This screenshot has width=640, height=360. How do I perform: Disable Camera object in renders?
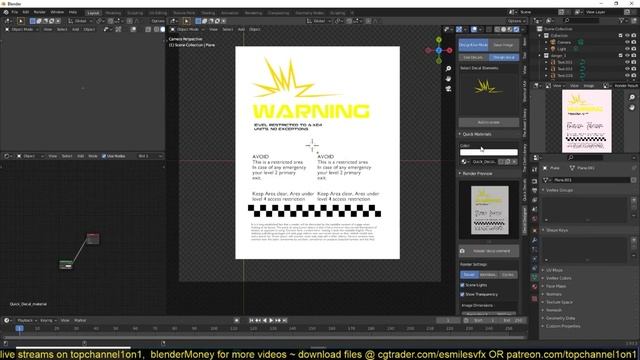[x=634, y=42]
